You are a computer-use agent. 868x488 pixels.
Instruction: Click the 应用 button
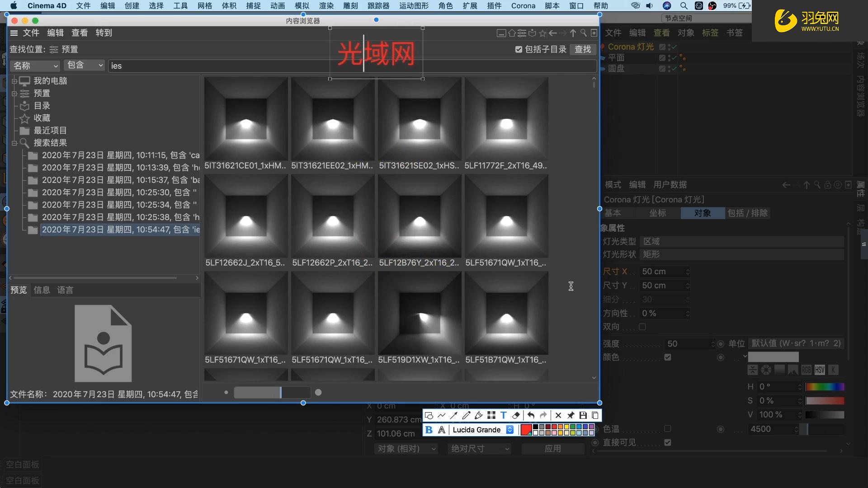coord(552,449)
